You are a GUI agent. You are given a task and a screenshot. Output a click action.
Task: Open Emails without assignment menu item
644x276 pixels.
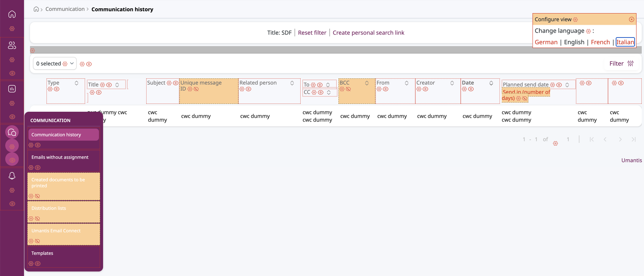[x=60, y=157]
